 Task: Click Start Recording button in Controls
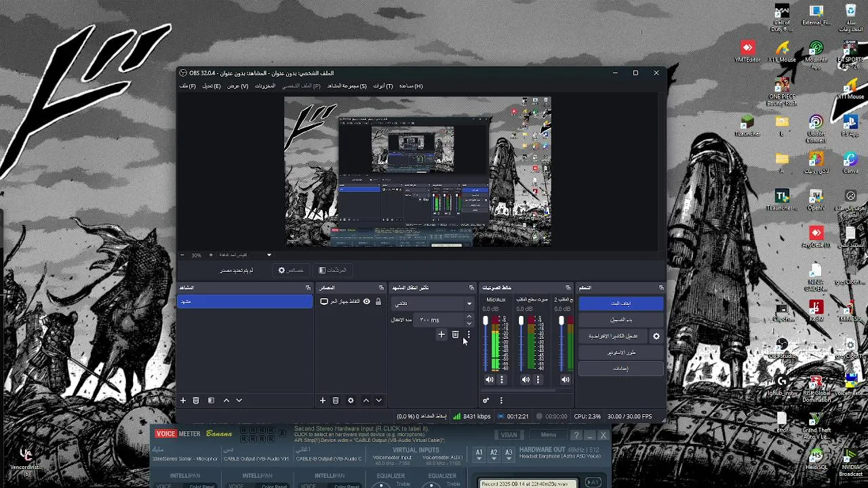[620, 320]
